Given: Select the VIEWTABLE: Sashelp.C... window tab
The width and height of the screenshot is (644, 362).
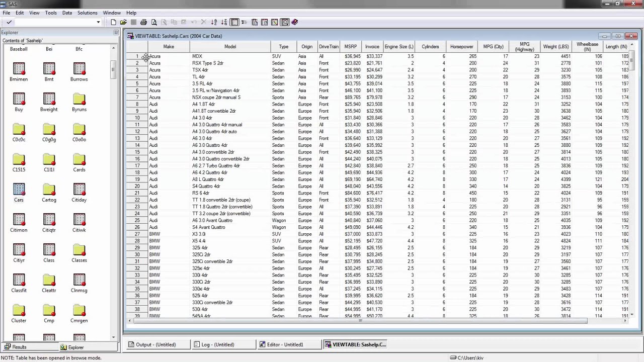Looking at the screenshot, I should (x=355, y=344).
